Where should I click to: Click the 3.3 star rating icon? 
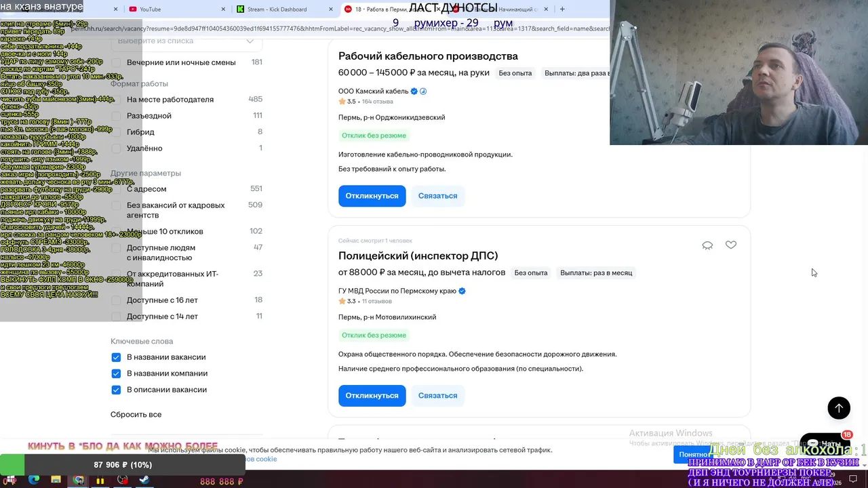pos(342,302)
